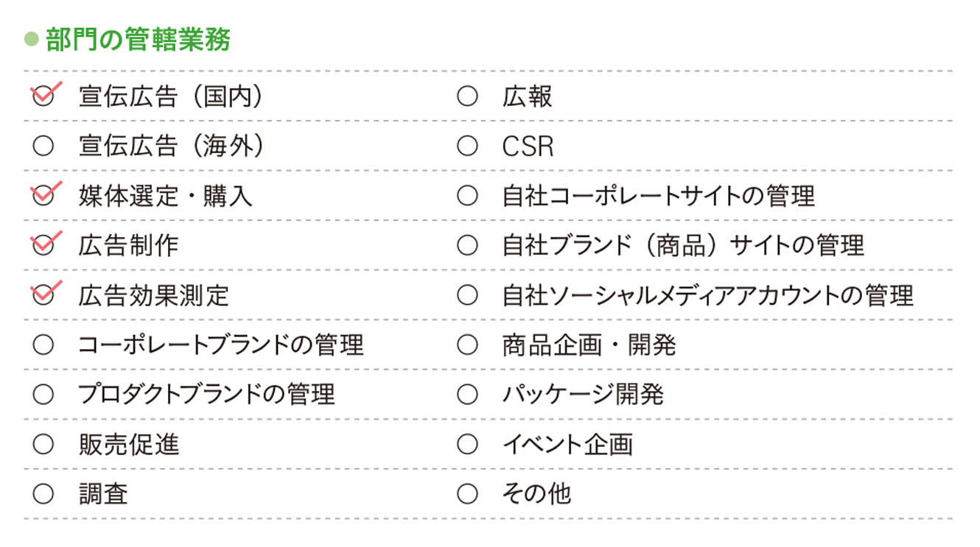Check the 商品企画・開発 circle
Screen dimensions: 980x547
(467, 345)
